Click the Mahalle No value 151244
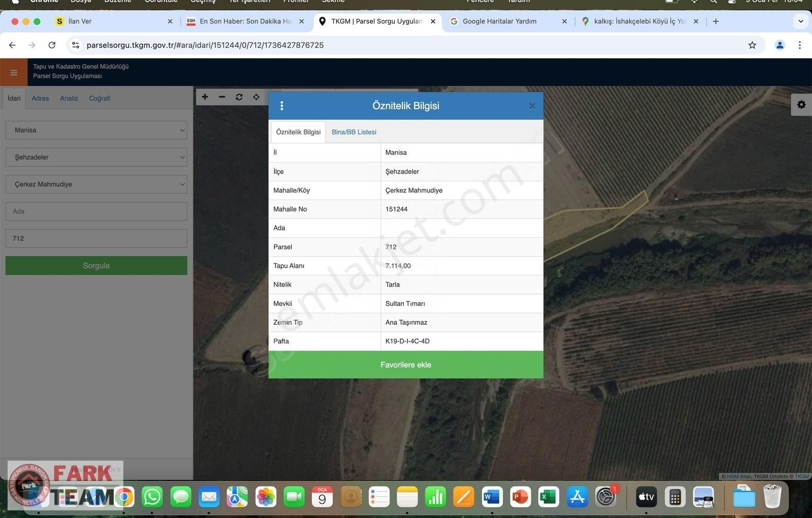The image size is (812, 518). (396, 209)
